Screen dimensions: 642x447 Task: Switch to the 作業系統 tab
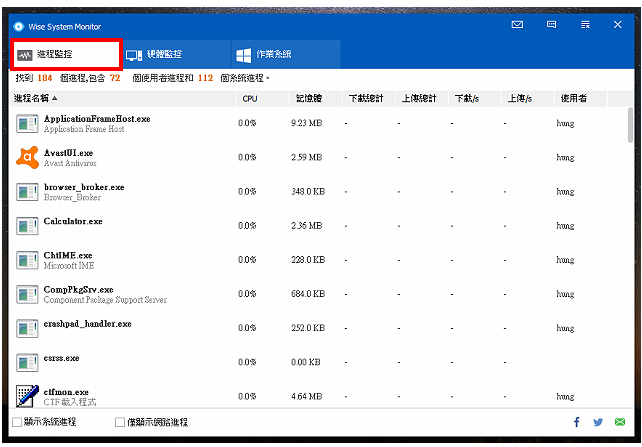point(286,54)
